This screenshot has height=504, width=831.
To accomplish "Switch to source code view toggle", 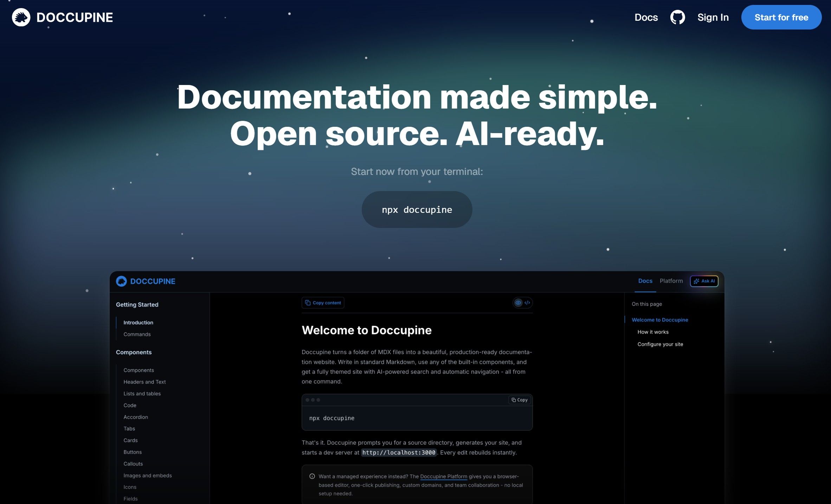I will pos(527,303).
